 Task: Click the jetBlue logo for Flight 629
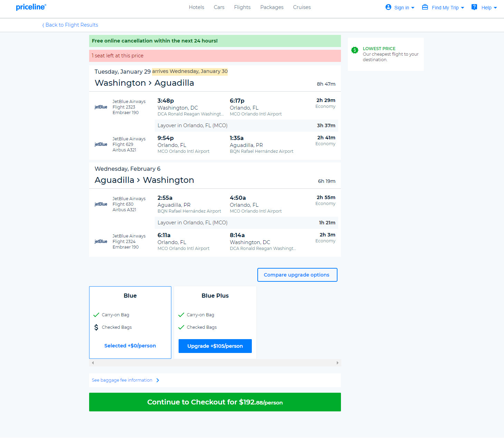(x=101, y=145)
